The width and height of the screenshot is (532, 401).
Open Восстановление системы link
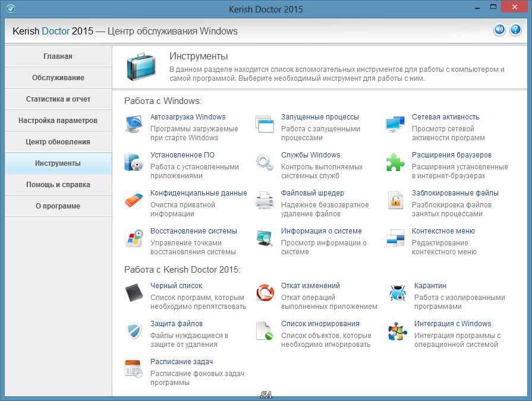(x=193, y=231)
